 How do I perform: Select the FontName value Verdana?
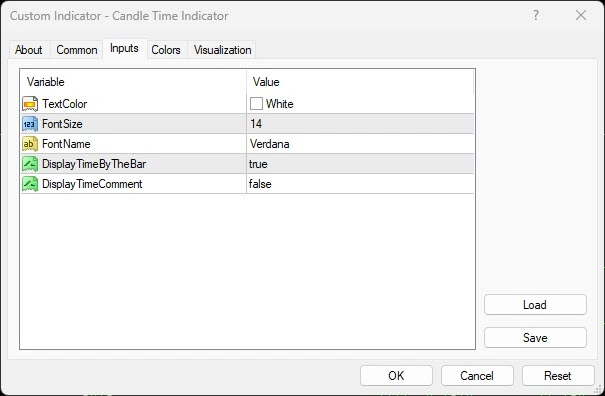(269, 144)
